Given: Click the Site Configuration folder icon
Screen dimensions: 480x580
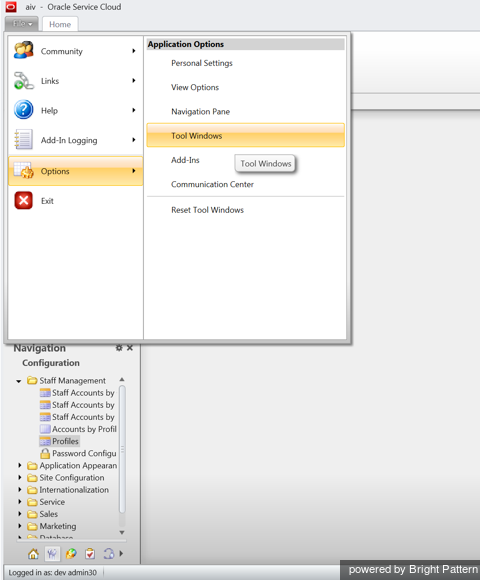Looking at the screenshot, I should [32, 478].
